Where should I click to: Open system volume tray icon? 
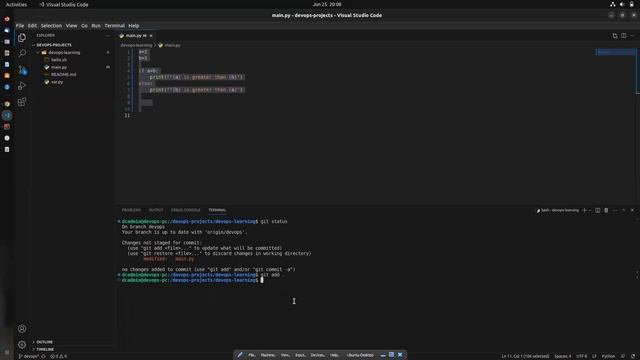622,4
